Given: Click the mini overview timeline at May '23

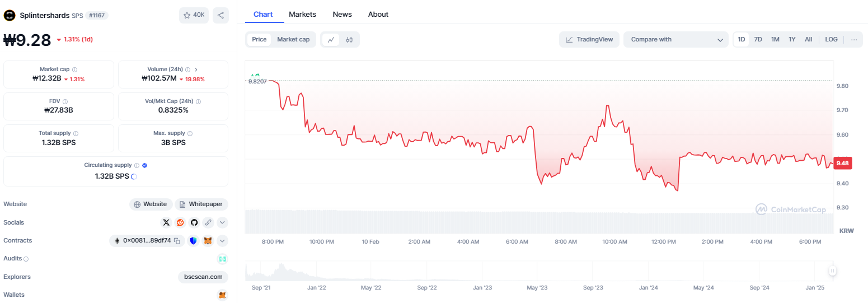Looking at the screenshot, I should 537,287.
